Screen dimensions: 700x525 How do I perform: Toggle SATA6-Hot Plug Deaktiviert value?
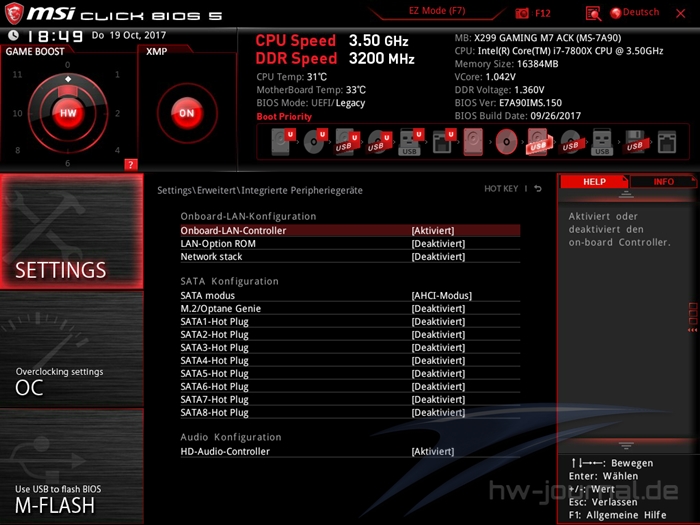[438, 386]
